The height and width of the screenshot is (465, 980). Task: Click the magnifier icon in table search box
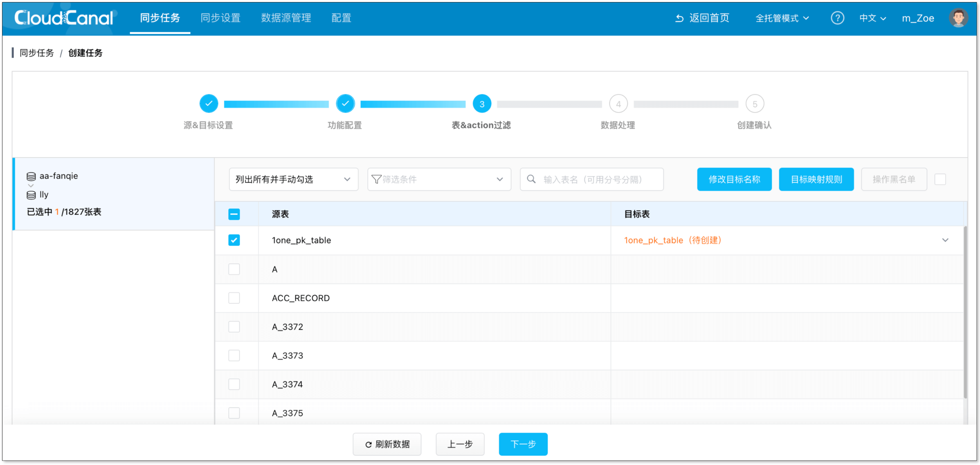pyautogui.click(x=531, y=179)
